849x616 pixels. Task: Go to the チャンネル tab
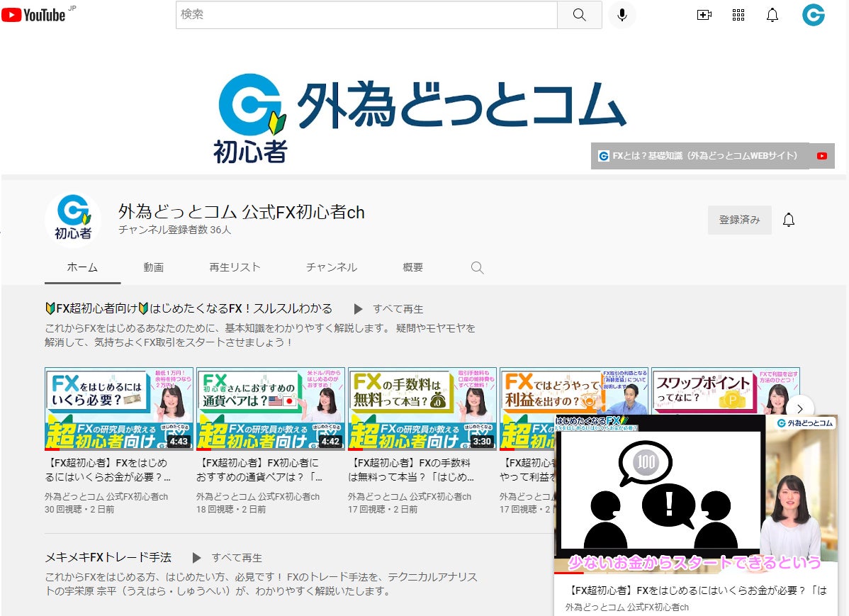pyautogui.click(x=332, y=267)
